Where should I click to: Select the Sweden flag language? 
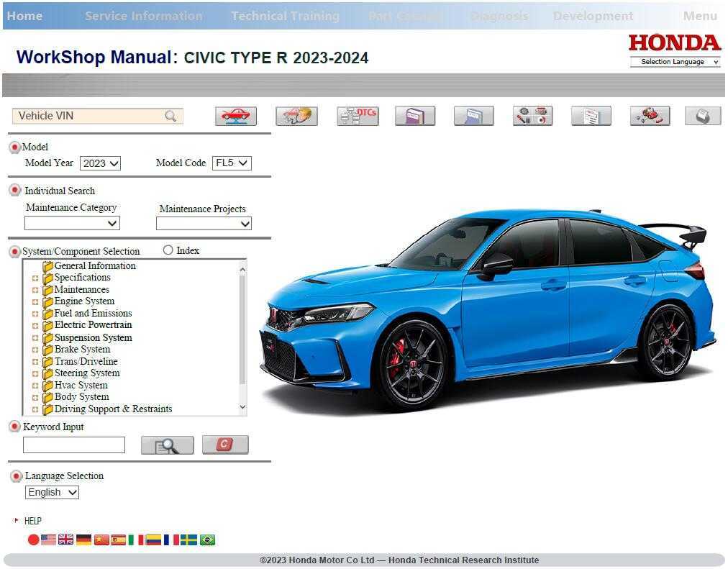(188, 540)
